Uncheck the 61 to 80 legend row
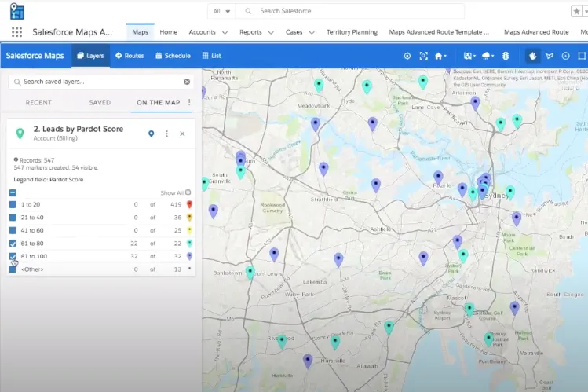 coord(13,244)
